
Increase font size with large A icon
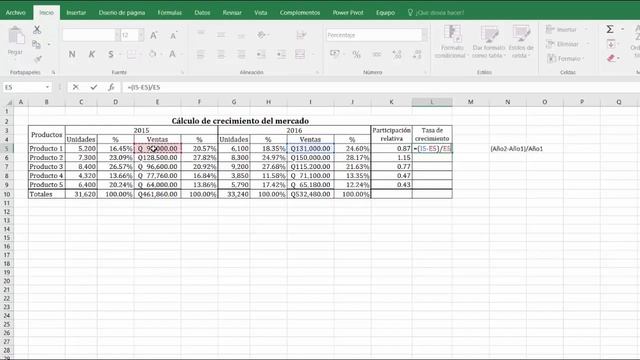click(x=154, y=36)
